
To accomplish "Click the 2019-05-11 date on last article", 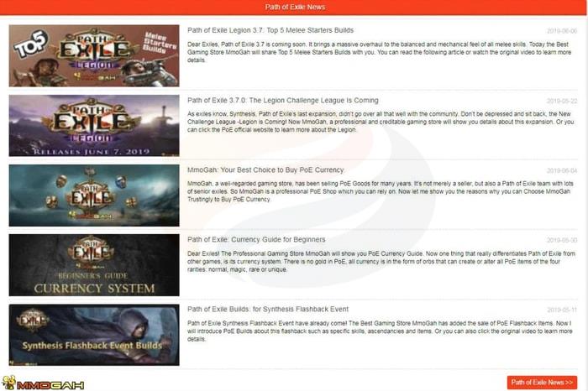I will [563, 310].
